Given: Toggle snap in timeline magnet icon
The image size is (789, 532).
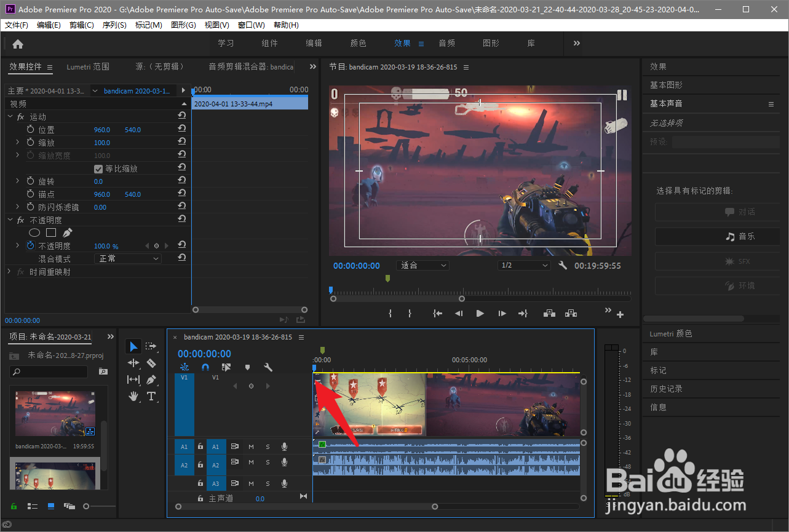Looking at the screenshot, I should [205, 367].
